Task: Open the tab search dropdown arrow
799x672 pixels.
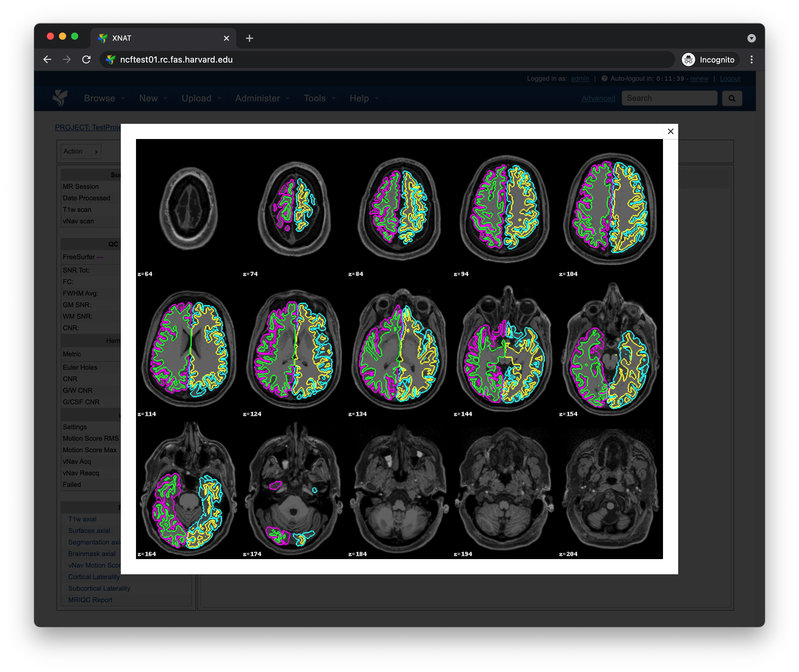Action: (751, 38)
